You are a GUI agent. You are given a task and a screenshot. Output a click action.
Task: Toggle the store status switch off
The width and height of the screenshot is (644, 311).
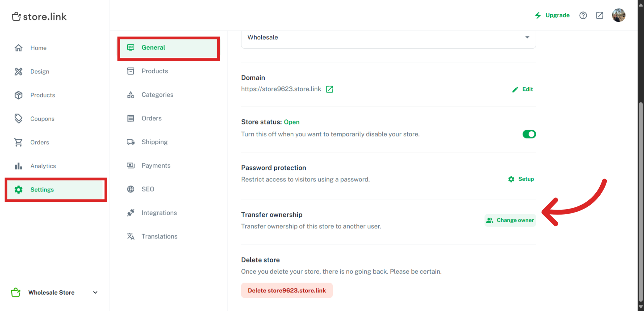[x=529, y=134]
